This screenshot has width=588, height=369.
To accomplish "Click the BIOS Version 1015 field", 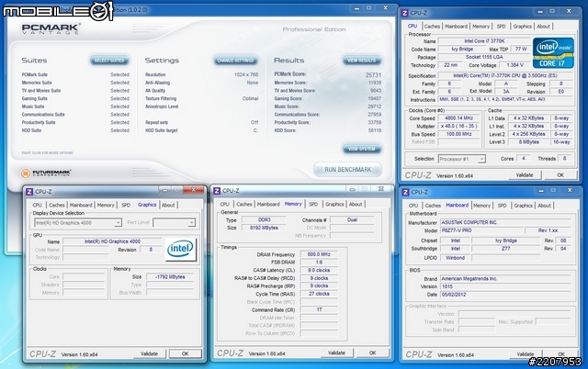I will click(x=505, y=286).
